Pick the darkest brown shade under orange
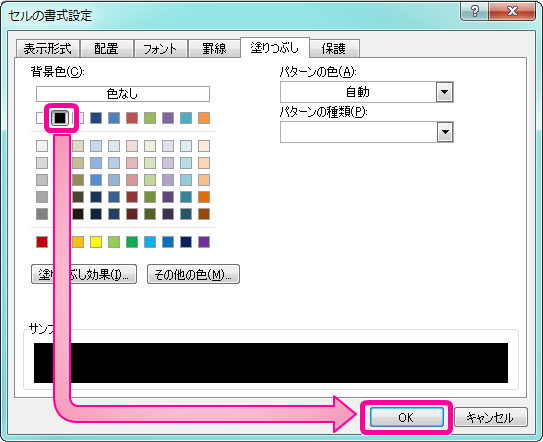Viewport: 543px width, 442px height. tap(204, 214)
